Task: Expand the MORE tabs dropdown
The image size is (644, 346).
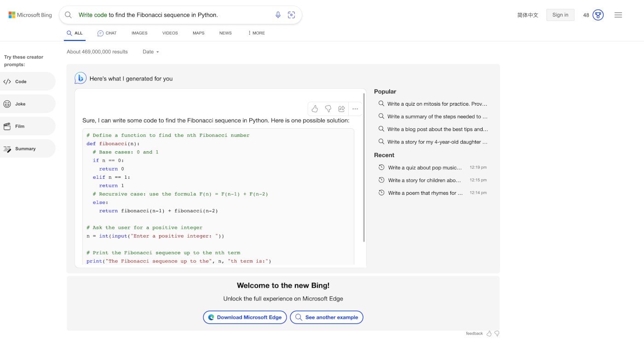Action: 256,33
